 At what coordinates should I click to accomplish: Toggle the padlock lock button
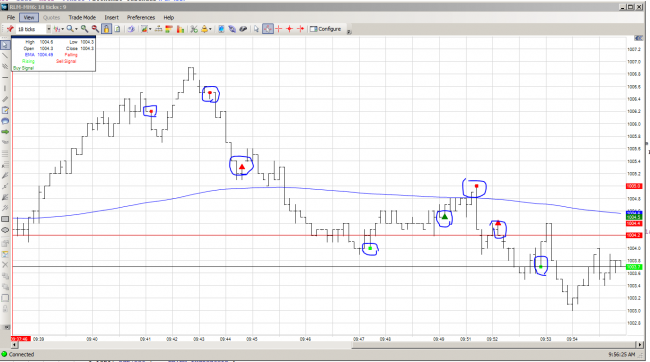click(x=107, y=29)
